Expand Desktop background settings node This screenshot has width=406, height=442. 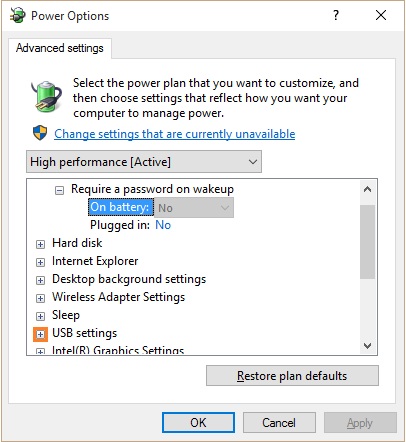pos(40,280)
